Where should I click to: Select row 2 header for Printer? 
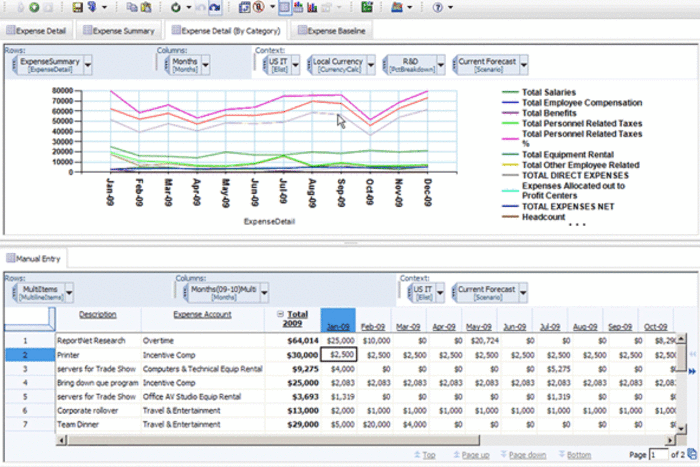tap(29, 355)
